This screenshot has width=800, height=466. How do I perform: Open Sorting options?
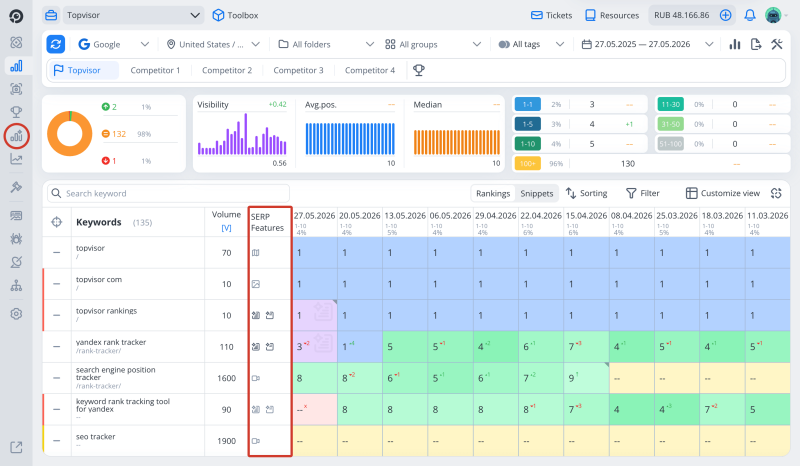(x=587, y=193)
